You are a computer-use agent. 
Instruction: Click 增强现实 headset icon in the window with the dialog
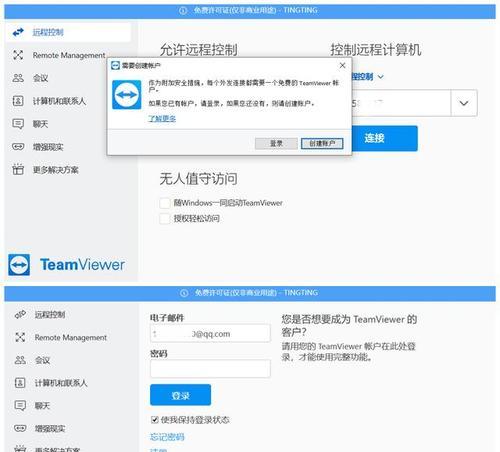(x=18, y=147)
